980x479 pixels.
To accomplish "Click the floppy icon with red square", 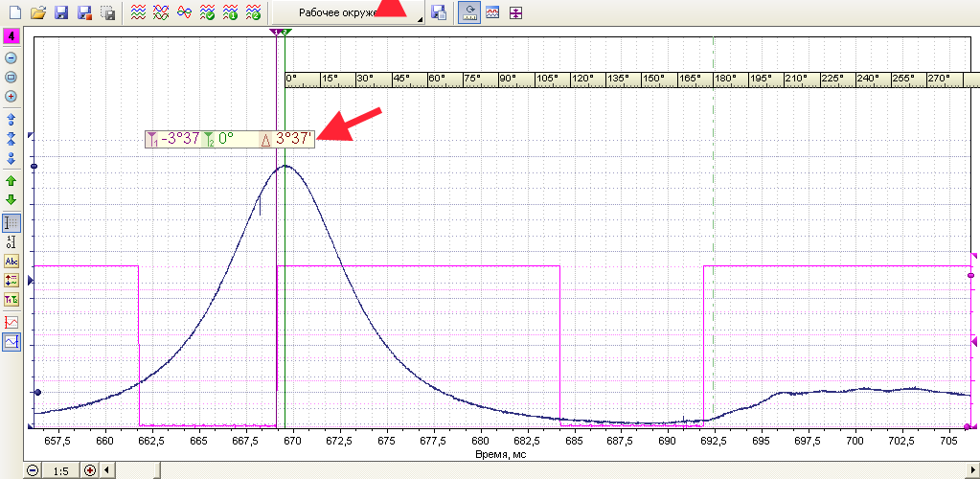I will point(85,11).
